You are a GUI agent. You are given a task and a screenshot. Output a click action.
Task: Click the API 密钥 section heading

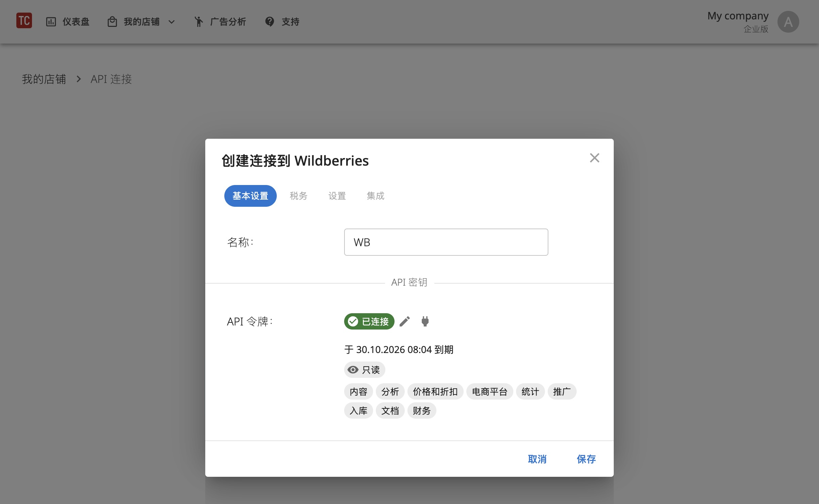point(409,282)
